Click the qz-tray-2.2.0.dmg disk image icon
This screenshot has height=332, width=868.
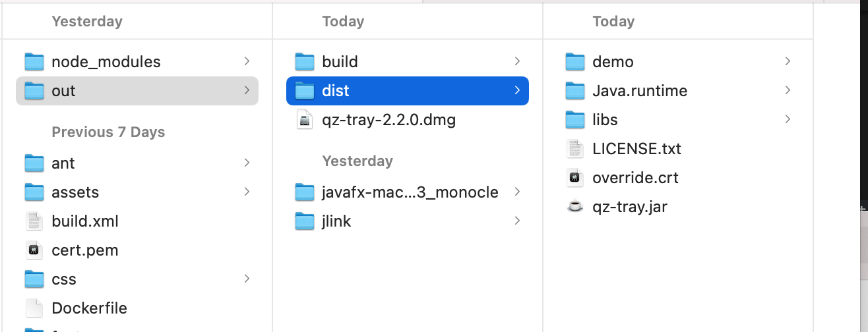[304, 120]
